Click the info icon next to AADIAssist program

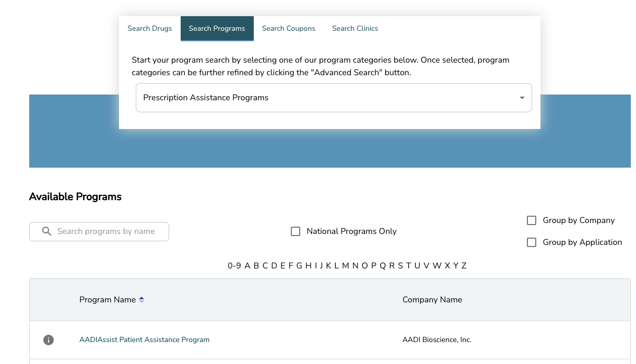pyautogui.click(x=49, y=339)
